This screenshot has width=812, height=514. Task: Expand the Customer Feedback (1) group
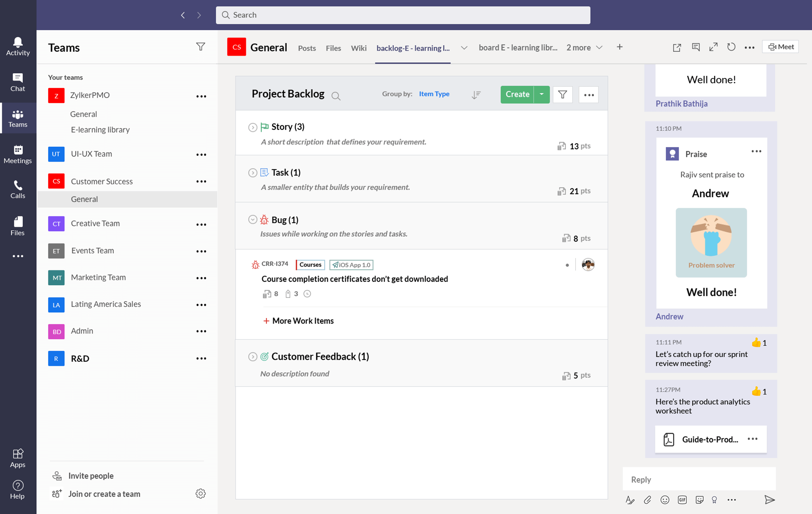[253, 357]
